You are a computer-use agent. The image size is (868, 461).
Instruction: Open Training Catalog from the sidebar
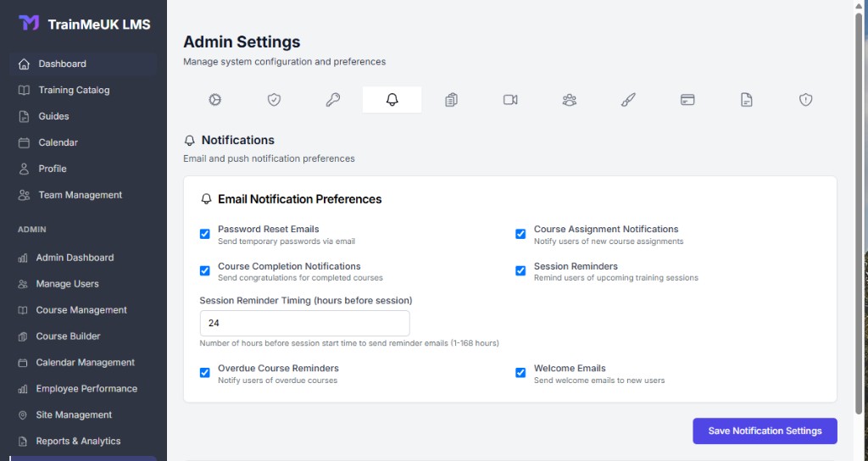(83, 90)
